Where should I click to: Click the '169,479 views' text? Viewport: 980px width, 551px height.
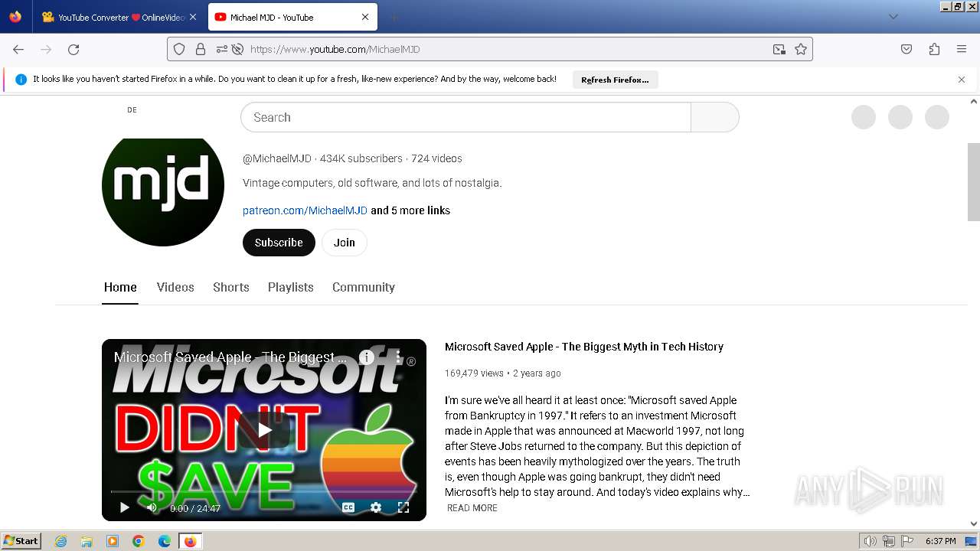coord(474,373)
